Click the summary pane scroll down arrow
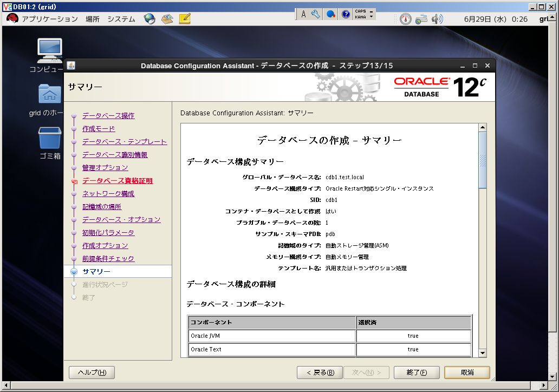The width and height of the screenshot is (559, 392). [x=482, y=353]
